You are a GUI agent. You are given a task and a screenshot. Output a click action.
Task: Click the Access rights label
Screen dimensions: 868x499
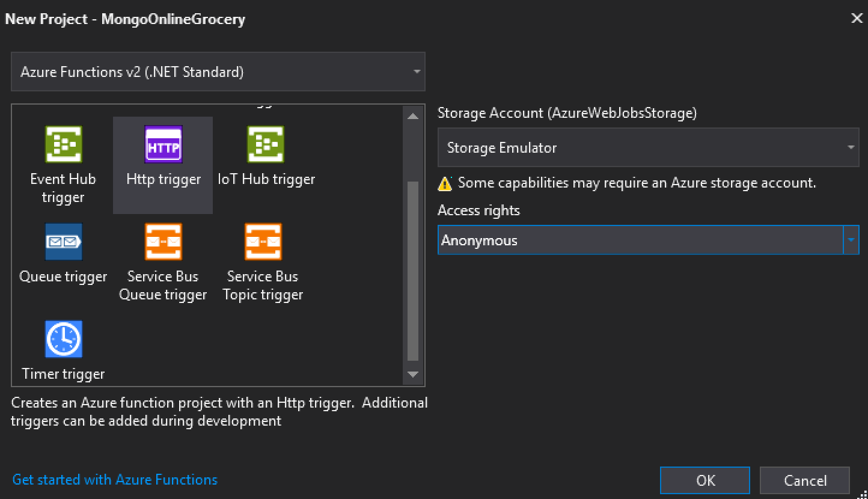[478, 210]
